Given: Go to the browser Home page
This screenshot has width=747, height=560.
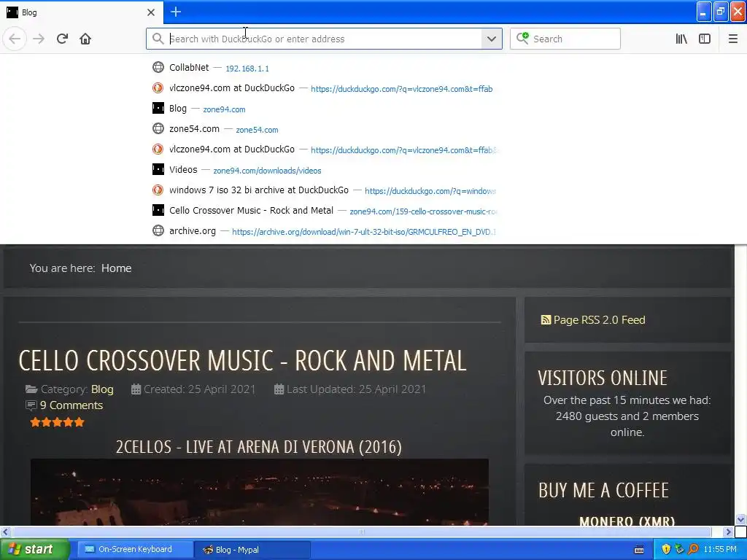Looking at the screenshot, I should coord(85,39).
